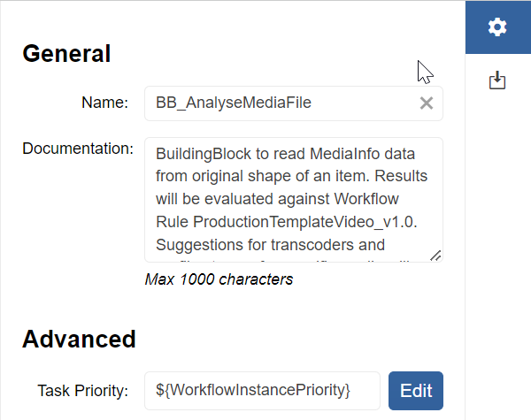This screenshot has height=420, width=531.
Task: Click the General section heading
Action: [66, 53]
